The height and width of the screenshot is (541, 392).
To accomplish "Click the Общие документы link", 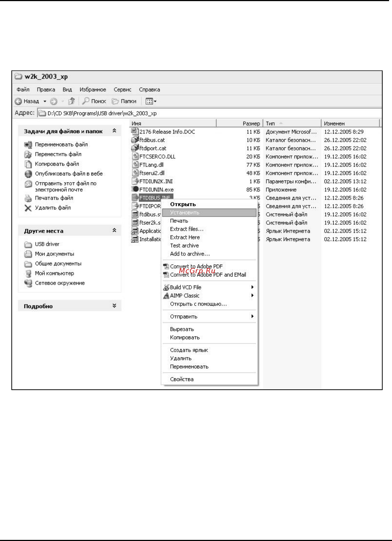I will click(58, 264).
